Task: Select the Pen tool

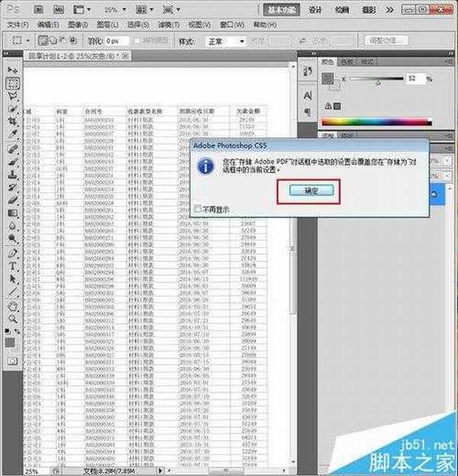Action: click(13, 253)
